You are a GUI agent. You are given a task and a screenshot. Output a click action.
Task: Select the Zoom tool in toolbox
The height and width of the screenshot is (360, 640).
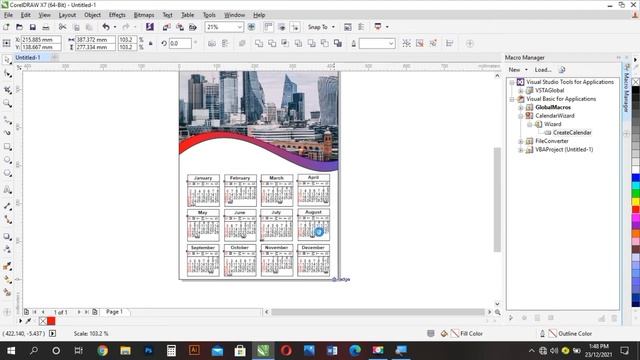[x=7, y=103]
